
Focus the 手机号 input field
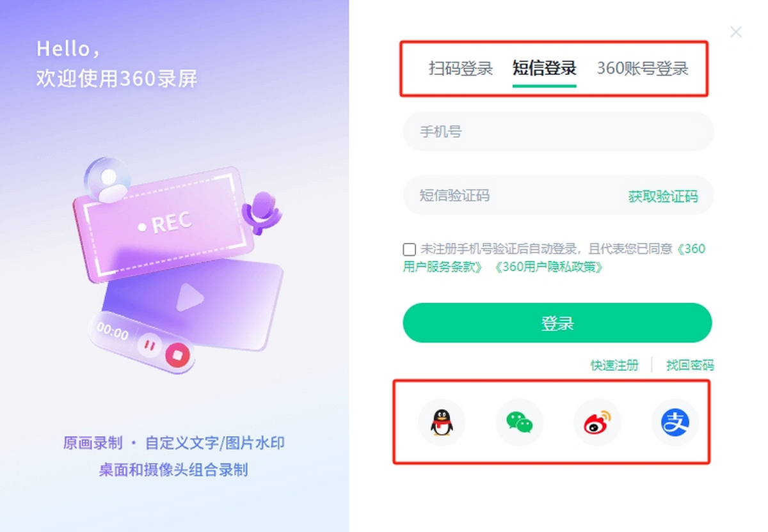[558, 132]
